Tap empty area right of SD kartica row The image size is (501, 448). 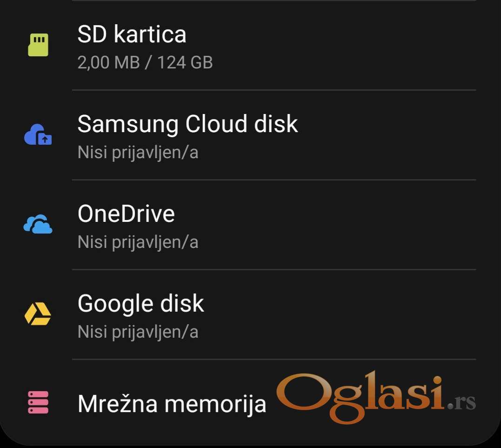(x=352, y=46)
